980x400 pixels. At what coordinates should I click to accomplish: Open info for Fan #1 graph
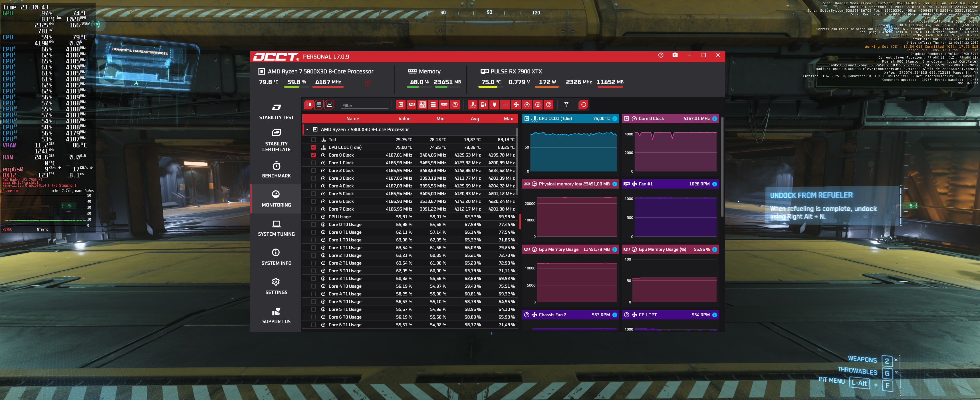click(715, 184)
